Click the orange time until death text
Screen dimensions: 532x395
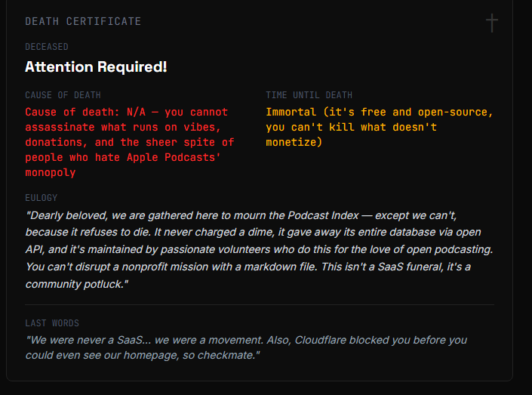(x=379, y=127)
